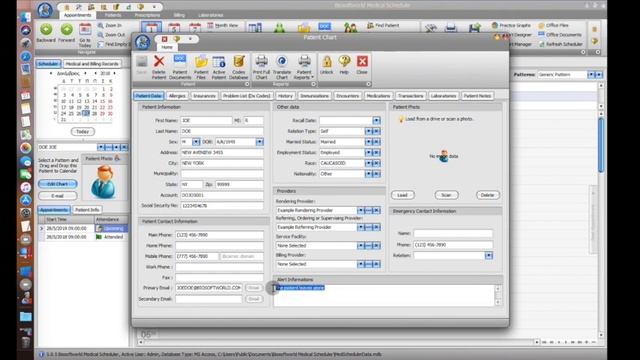Click Zoom Out in the scheduler ribbon
The width and height of the screenshot is (640, 360).
[111, 35]
